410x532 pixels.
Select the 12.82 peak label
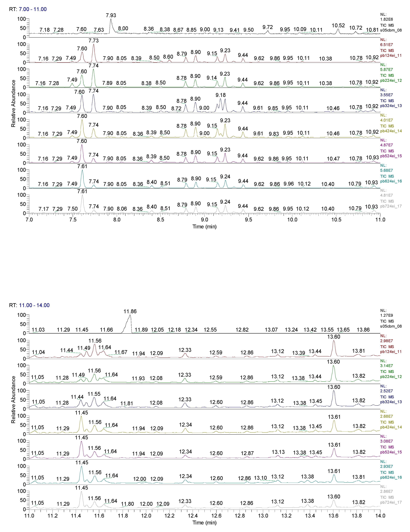(242, 330)
